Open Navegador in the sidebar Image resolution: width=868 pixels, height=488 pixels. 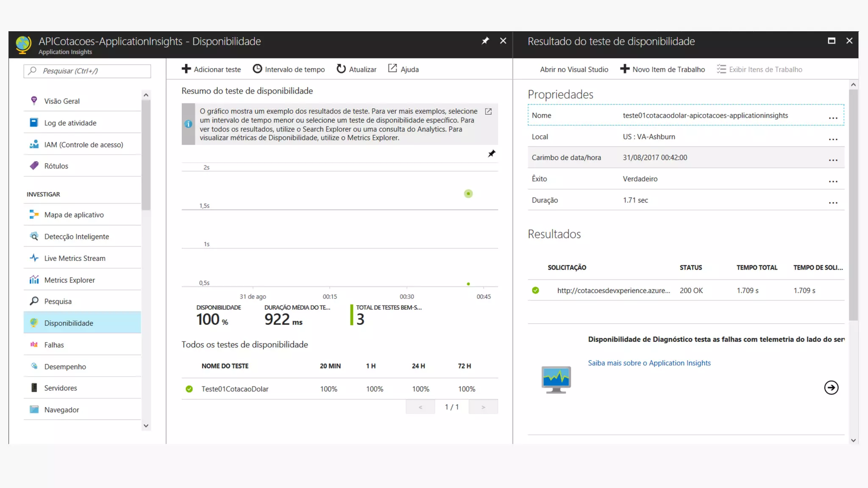(82, 410)
